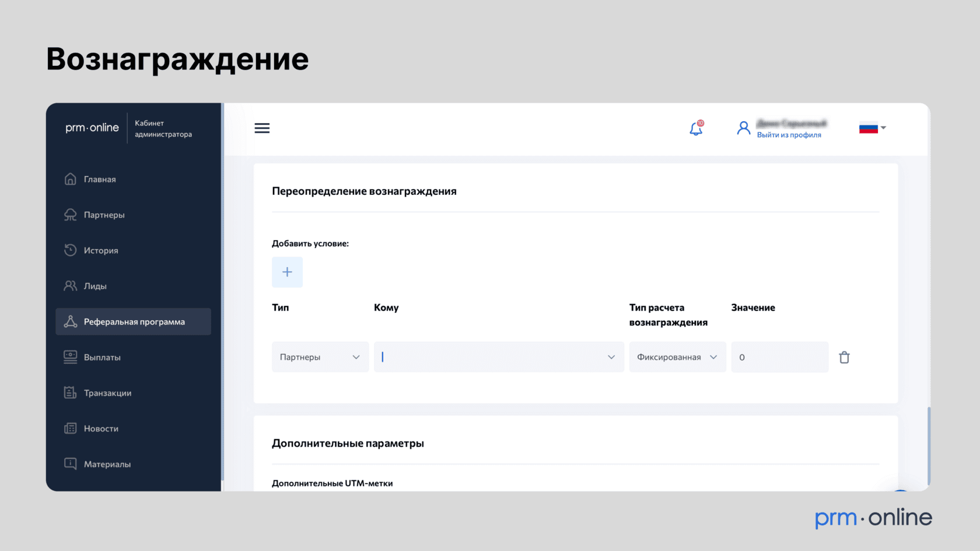Open the Главная sidebar icon
980x551 pixels.
[x=70, y=179]
